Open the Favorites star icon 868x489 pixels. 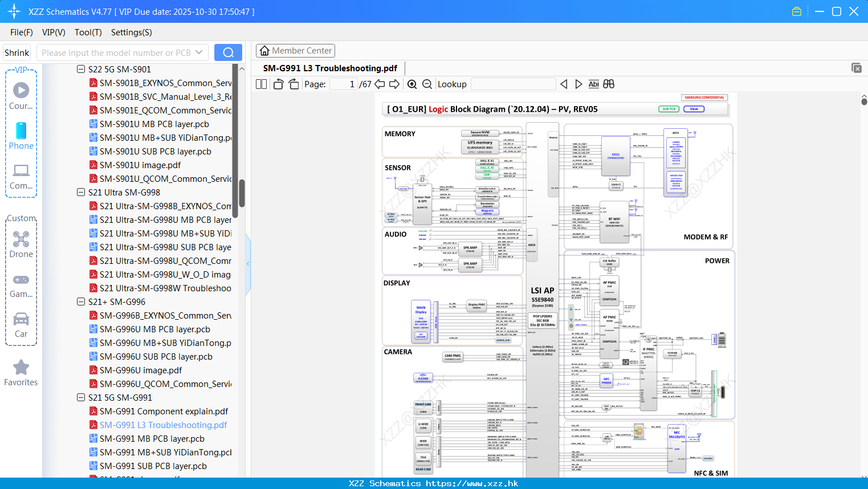(x=21, y=367)
